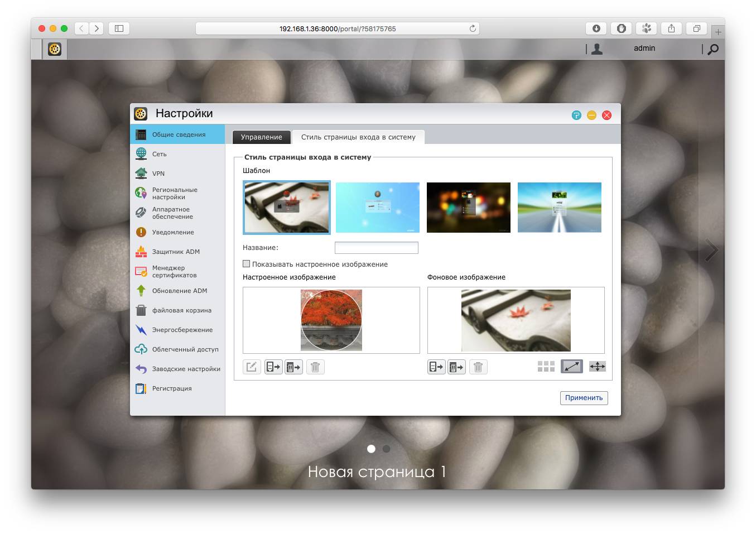This screenshot has height=534, width=756.
Task: Open settings help question icon
Action: click(x=576, y=115)
